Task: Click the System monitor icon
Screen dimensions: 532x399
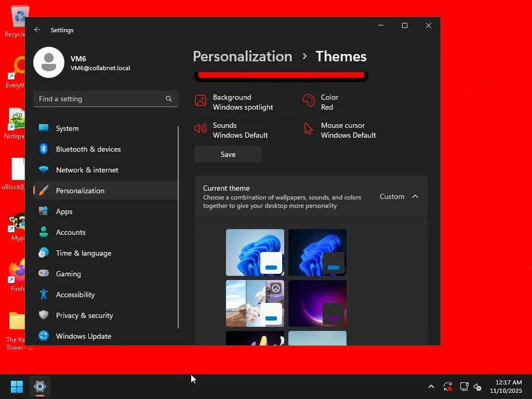Action: (x=44, y=128)
